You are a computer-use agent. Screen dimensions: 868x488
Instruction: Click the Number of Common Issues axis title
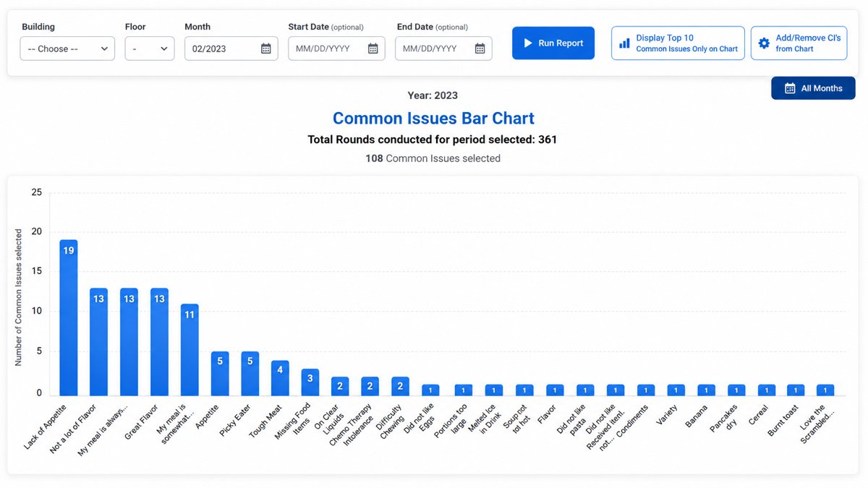pos(19,297)
